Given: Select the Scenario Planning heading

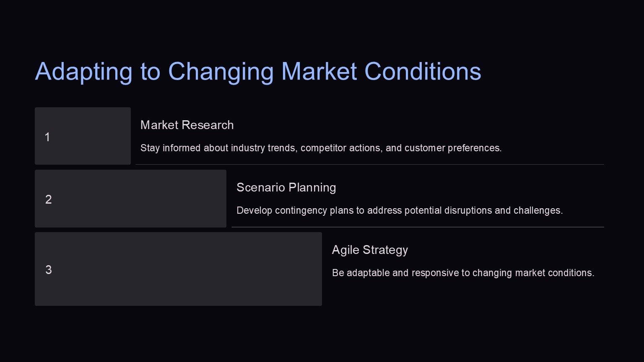Looking at the screenshot, I should (286, 187).
